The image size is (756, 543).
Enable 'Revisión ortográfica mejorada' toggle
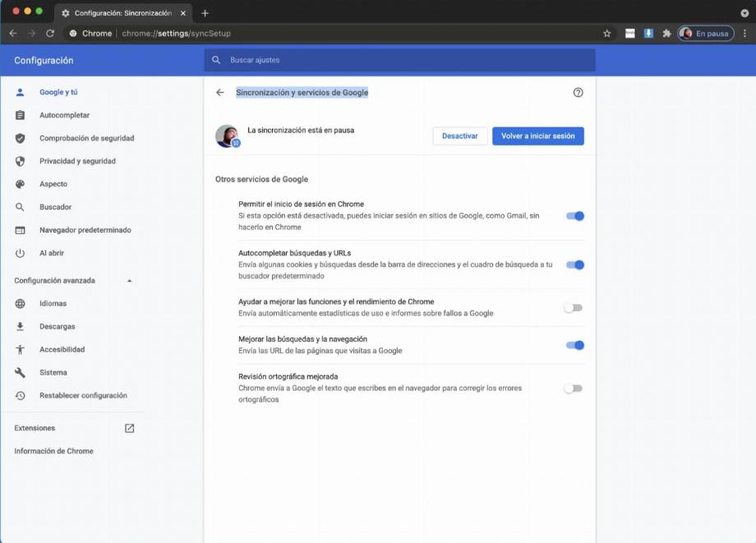pyautogui.click(x=574, y=388)
